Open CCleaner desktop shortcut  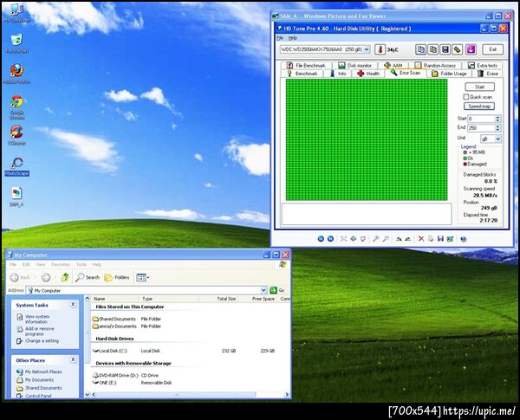16,135
